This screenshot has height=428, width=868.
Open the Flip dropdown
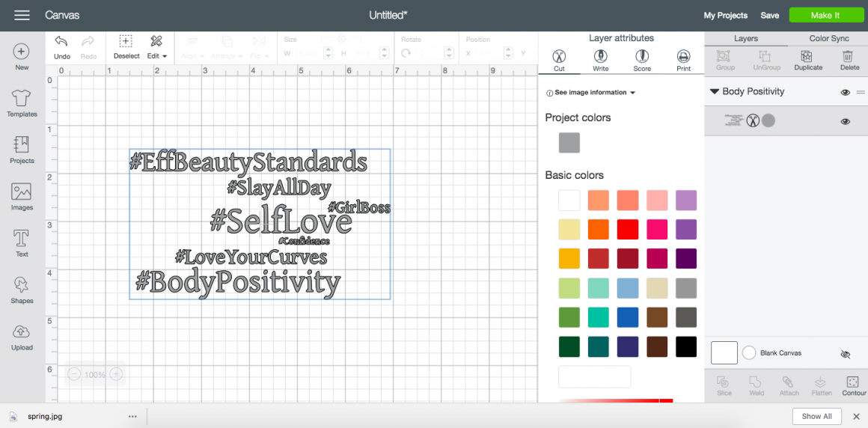[259, 48]
